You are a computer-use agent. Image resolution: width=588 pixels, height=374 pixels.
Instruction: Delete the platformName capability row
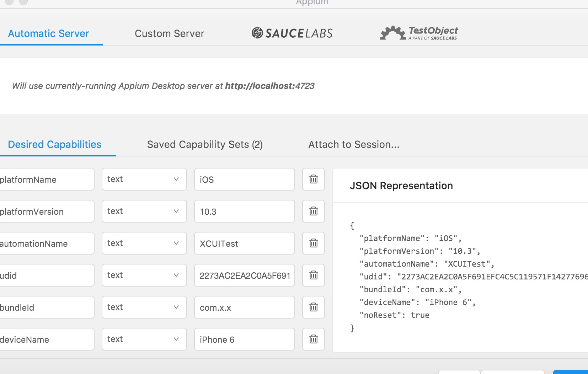point(314,179)
